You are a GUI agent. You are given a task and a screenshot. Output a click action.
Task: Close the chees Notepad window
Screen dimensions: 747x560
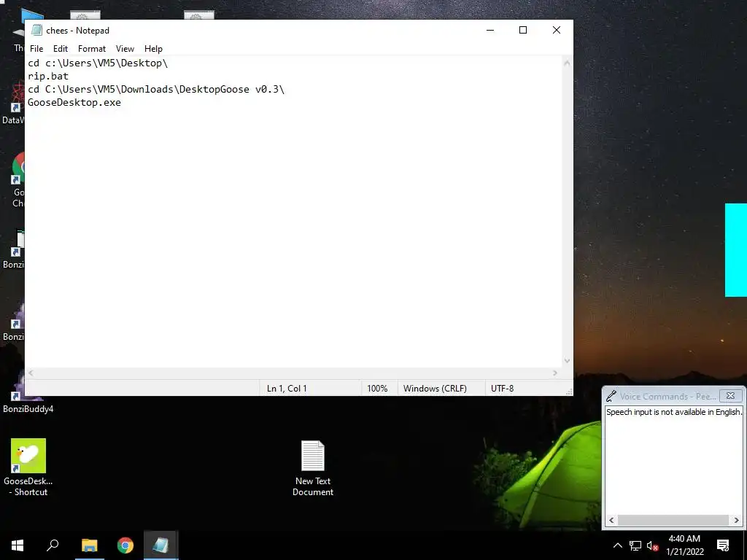(557, 30)
